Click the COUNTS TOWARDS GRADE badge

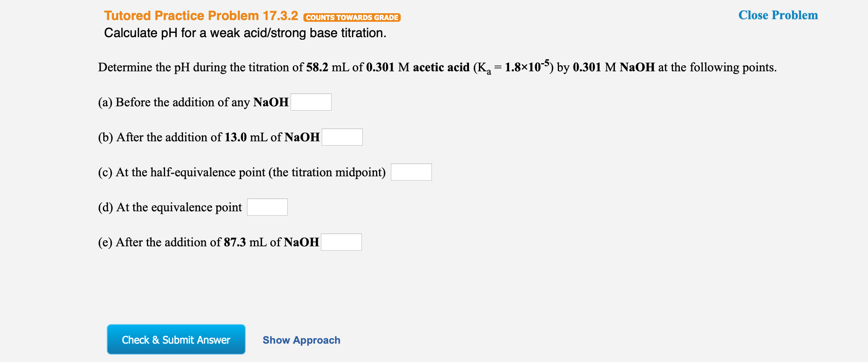click(352, 18)
